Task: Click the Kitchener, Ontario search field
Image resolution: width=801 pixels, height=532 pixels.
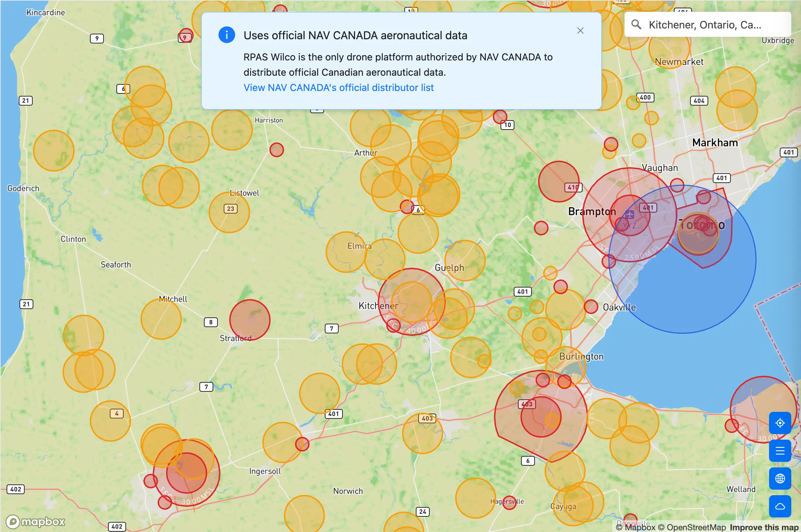Action: click(708, 24)
